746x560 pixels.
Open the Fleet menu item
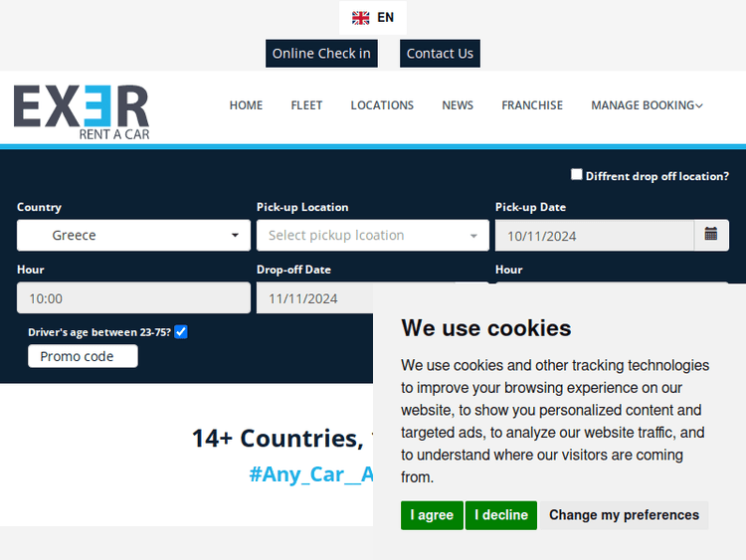(306, 105)
